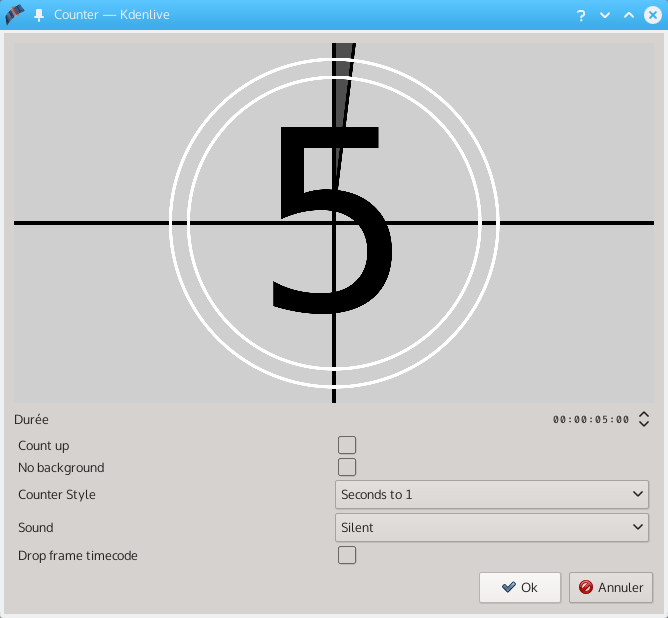Tick the No background checkbox
The width and height of the screenshot is (668, 618).
tap(347, 467)
